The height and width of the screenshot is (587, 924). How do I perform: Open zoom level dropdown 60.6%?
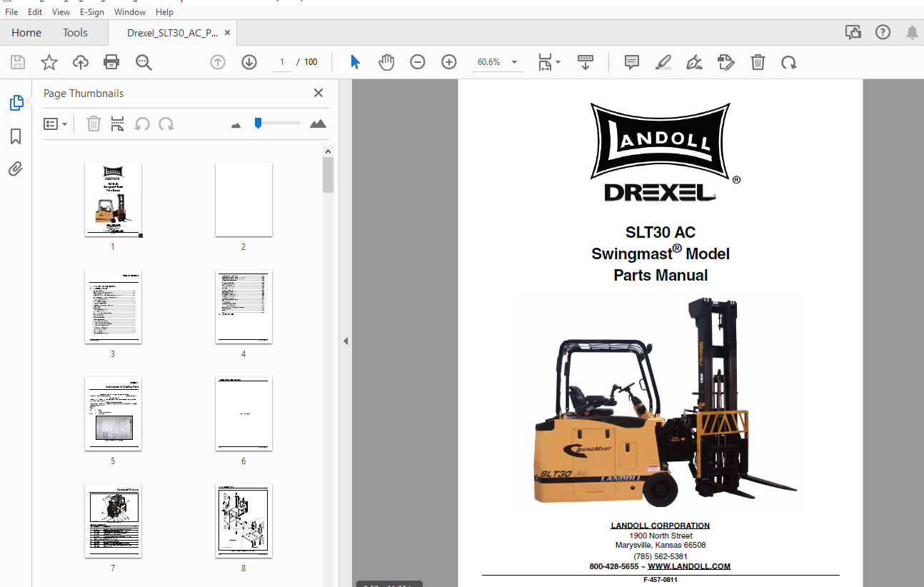point(497,62)
